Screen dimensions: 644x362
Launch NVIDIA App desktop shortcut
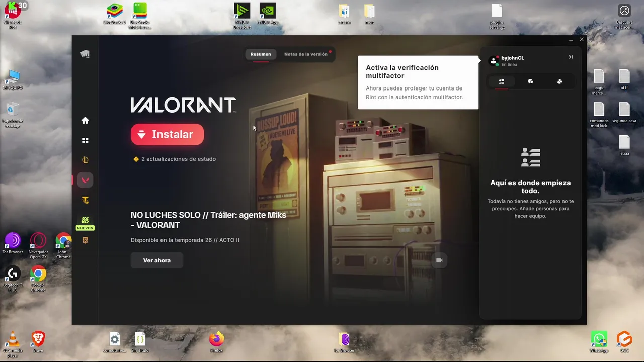[267, 14]
